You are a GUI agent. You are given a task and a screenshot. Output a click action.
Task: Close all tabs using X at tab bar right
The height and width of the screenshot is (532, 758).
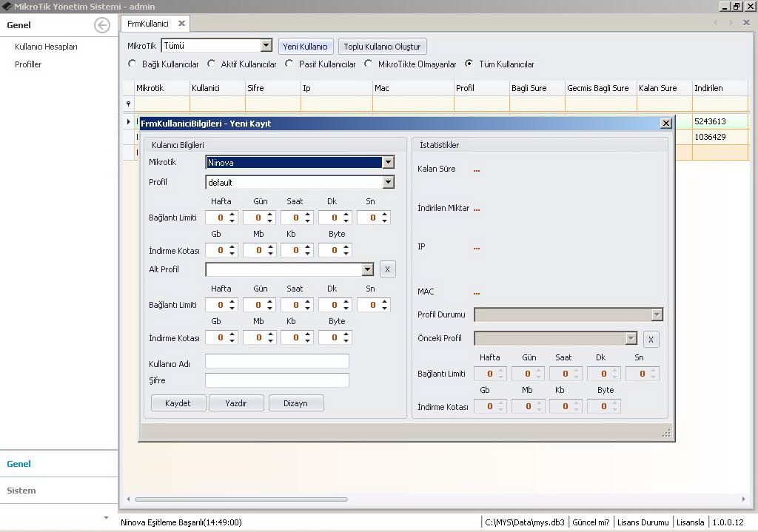746,23
